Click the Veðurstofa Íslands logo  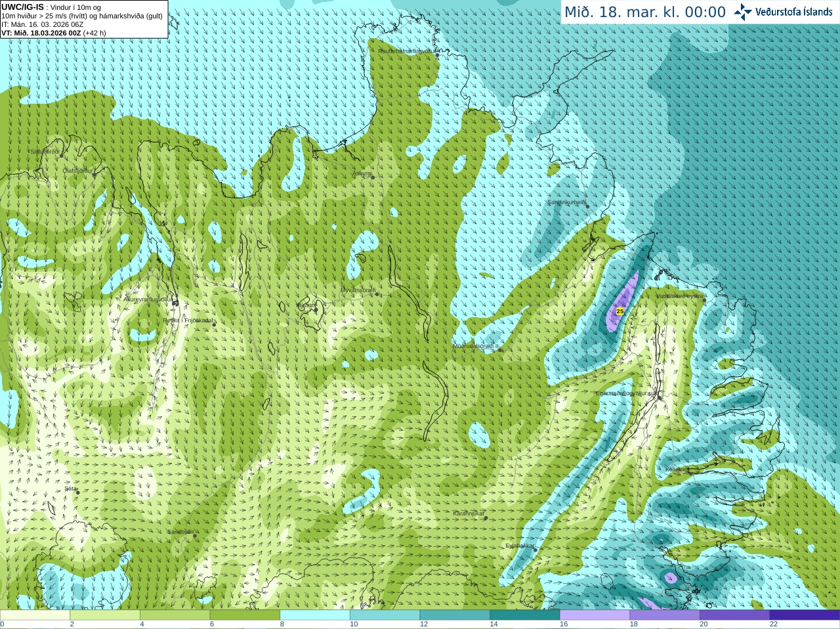(783, 12)
